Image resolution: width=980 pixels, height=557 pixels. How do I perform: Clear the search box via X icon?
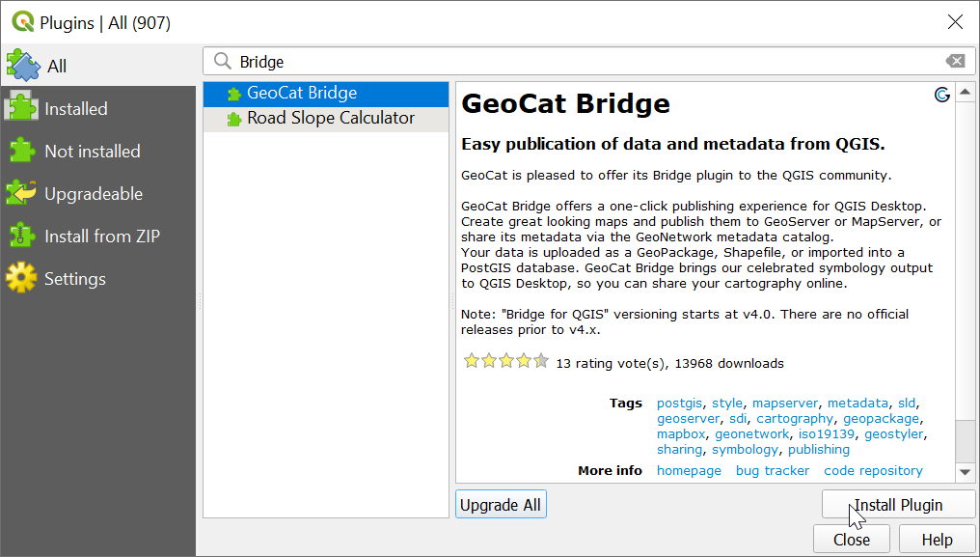(955, 61)
